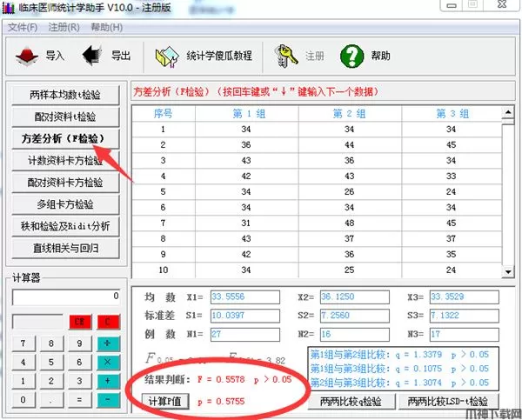Click the calculator decimal point key
Viewport: 522px width, 420px height.
click(51, 400)
